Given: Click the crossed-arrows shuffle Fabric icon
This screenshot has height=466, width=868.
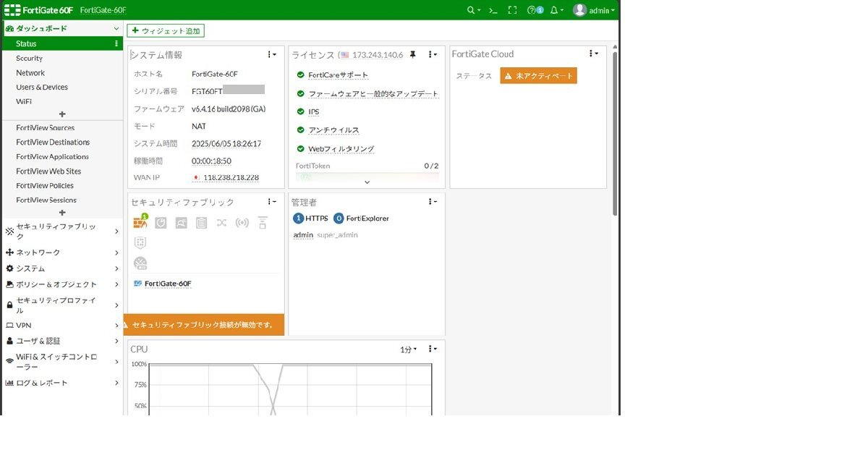Looking at the screenshot, I should (221, 223).
